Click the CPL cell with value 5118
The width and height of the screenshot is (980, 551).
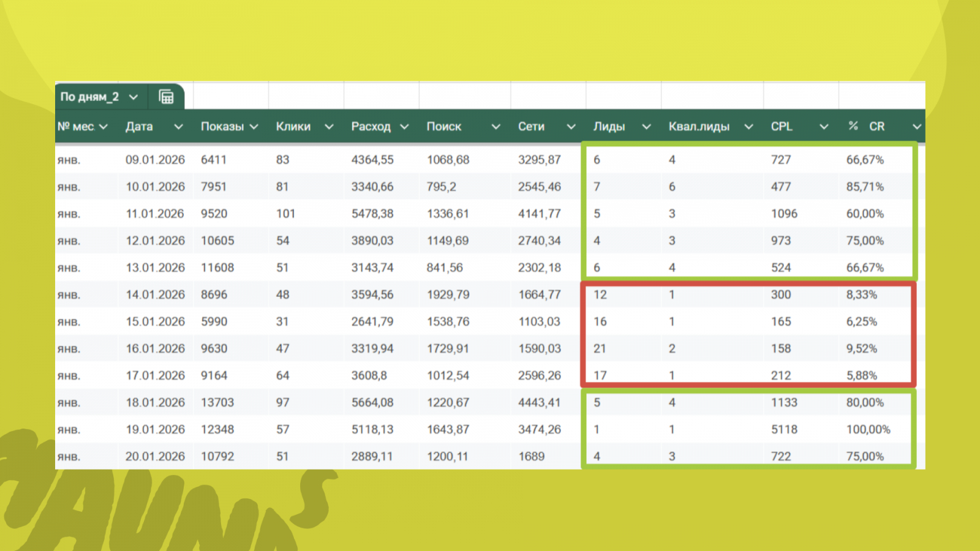coord(784,429)
